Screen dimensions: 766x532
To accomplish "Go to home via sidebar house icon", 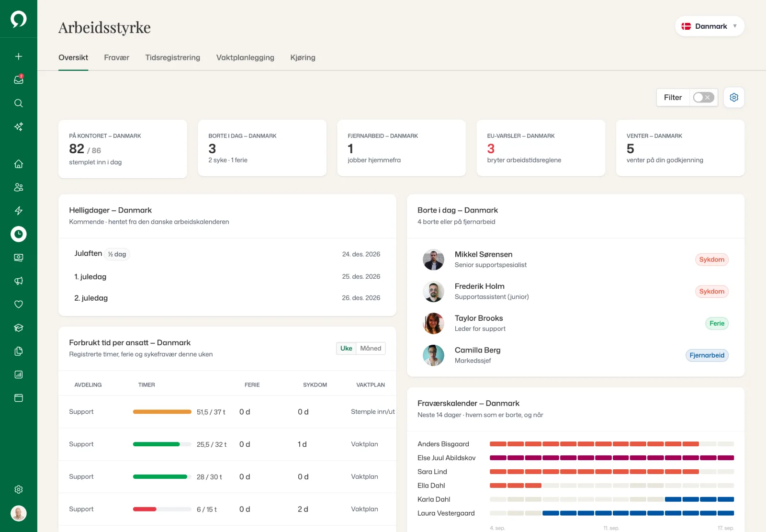I will pyautogui.click(x=19, y=164).
